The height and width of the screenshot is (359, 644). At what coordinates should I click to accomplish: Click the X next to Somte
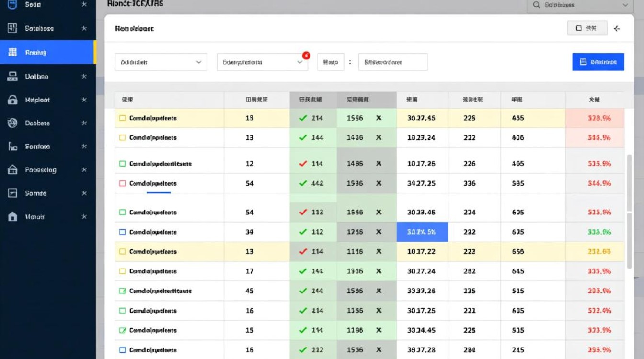84,193
